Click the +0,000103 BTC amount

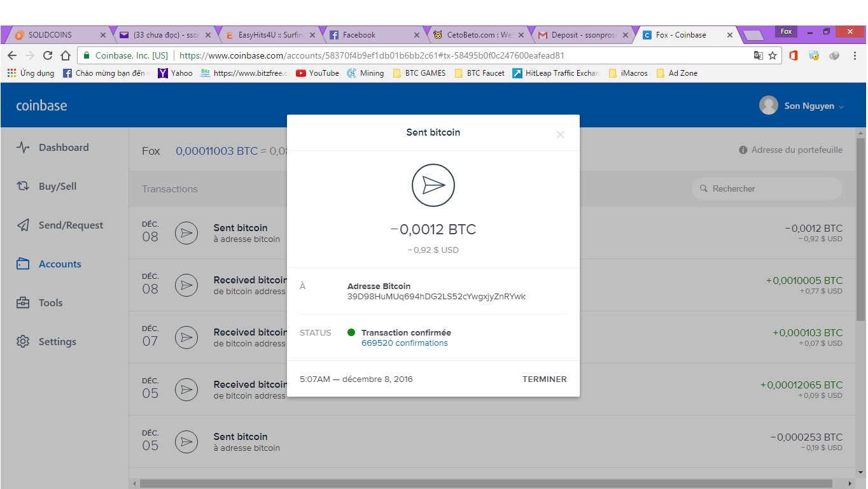point(808,333)
